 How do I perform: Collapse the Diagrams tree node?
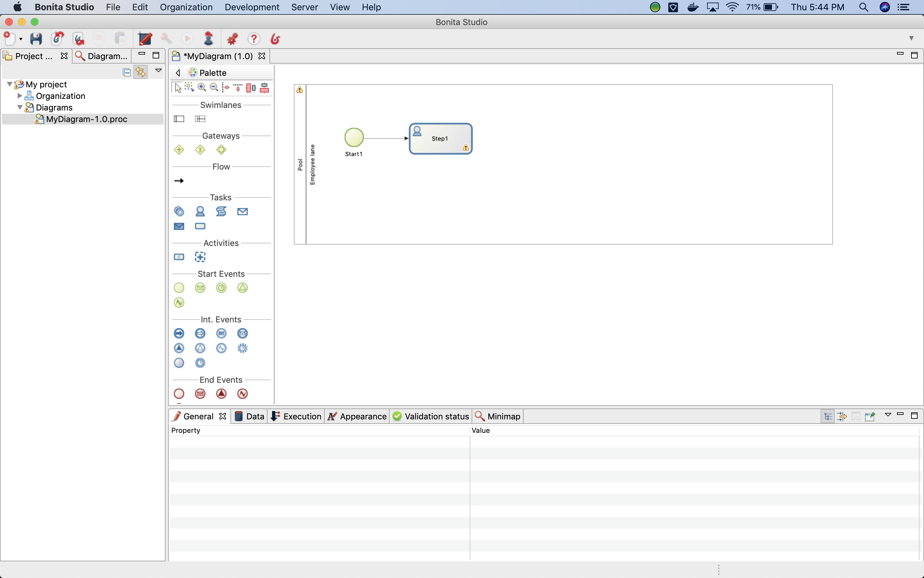coord(20,108)
